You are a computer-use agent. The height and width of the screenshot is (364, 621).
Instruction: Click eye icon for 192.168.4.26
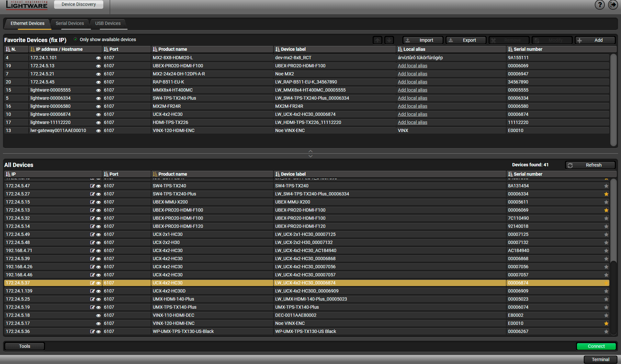pyautogui.click(x=98, y=267)
